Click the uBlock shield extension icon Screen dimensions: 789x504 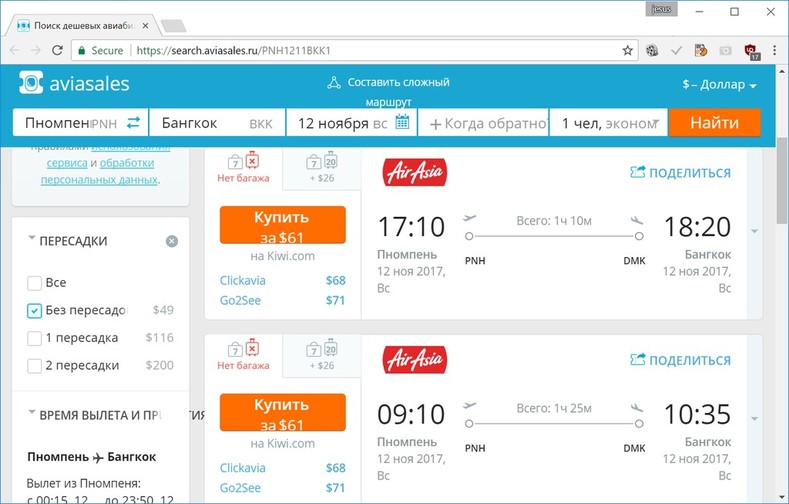pyautogui.click(x=751, y=51)
